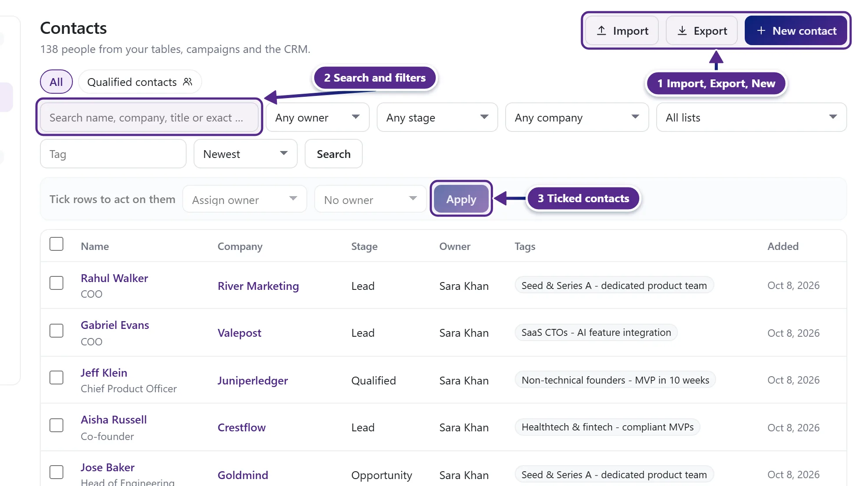Click Non-technical founders - MVP in 10 weeks tag
Viewport: 868px width, 486px height.
(x=615, y=380)
